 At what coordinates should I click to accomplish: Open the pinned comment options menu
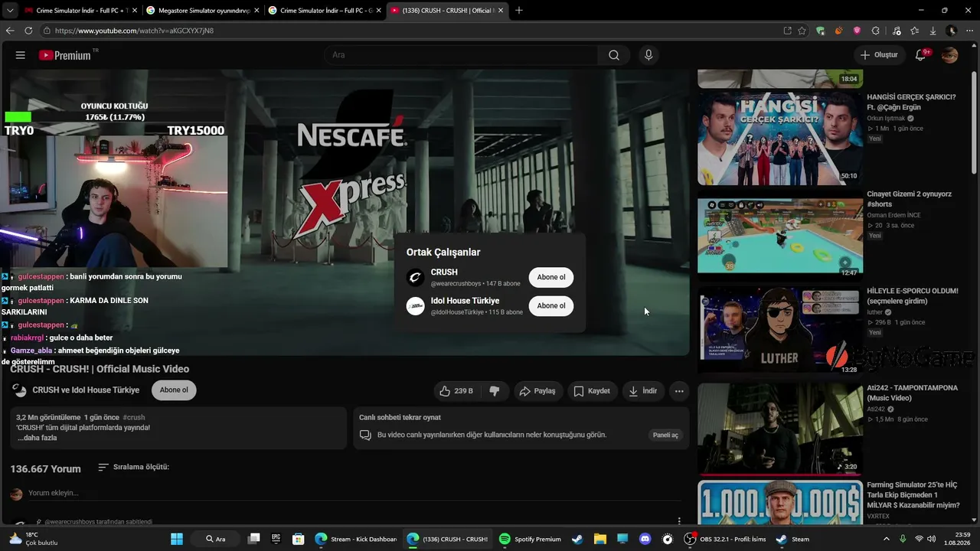tap(679, 520)
